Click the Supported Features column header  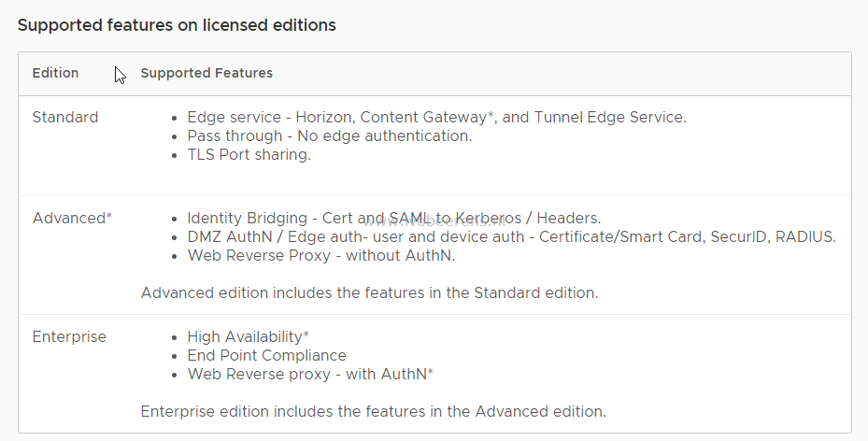coord(206,73)
